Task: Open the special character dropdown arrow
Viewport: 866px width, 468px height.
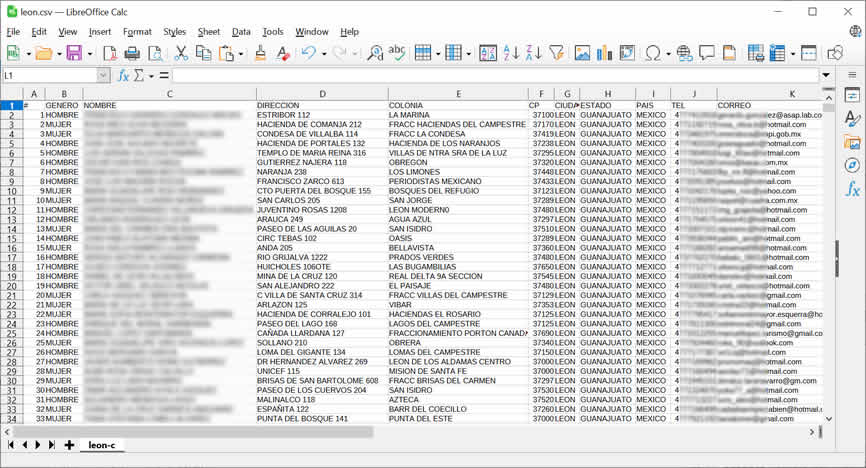Action: [668, 54]
